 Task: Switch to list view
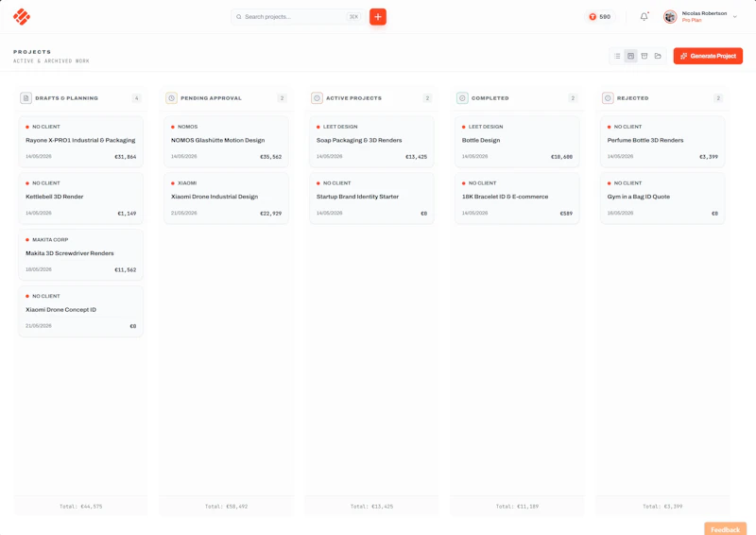pos(617,56)
